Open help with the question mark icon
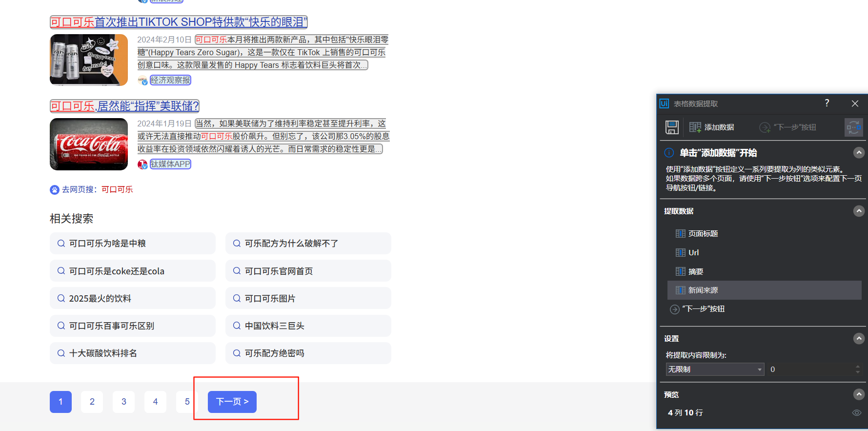 pyautogui.click(x=827, y=103)
